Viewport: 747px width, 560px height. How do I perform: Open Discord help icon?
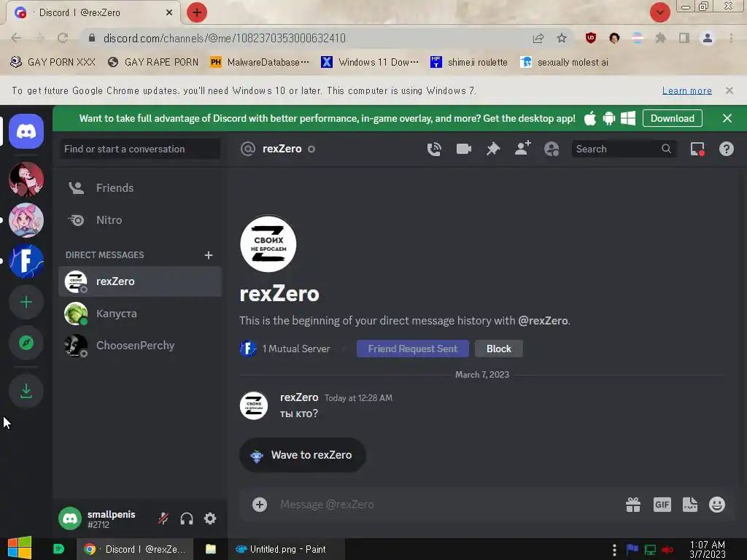[x=726, y=149]
